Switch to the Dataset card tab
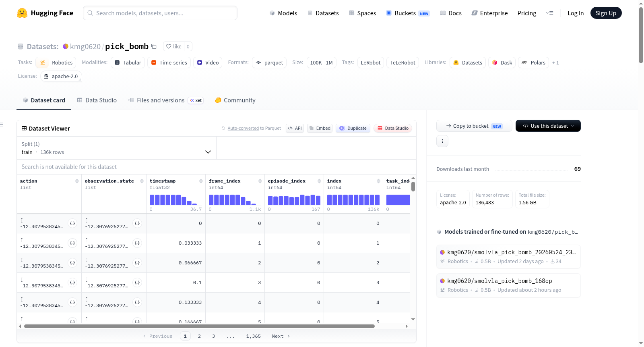644x347 pixels. click(44, 100)
